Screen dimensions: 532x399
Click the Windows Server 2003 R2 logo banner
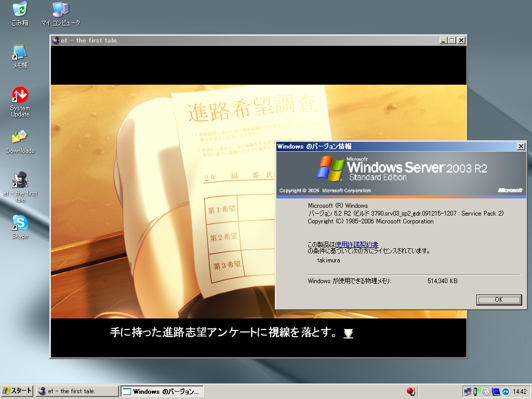pos(401,175)
